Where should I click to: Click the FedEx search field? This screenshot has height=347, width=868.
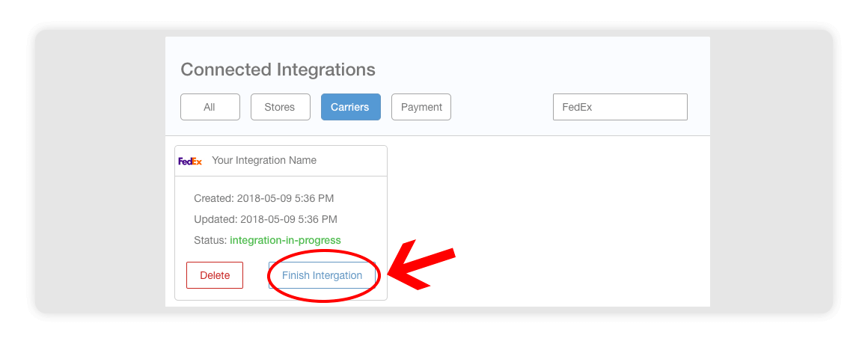click(620, 107)
